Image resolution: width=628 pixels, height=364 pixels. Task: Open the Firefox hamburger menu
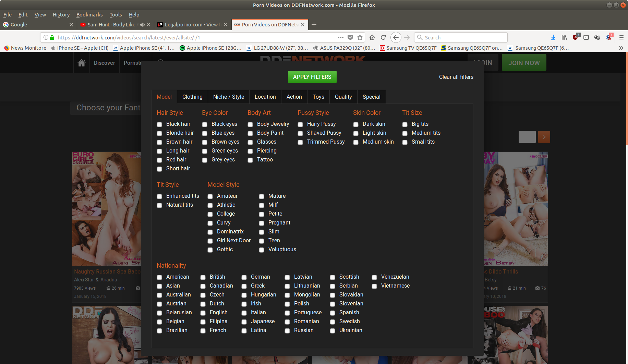[621, 37]
